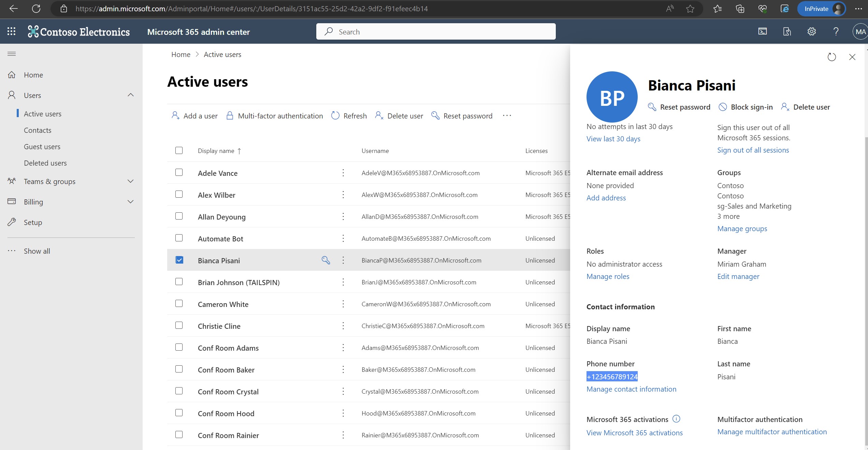The height and width of the screenshot is (450, 868).
Task: Toggle the select all users checkbox
Action: coord(179,151)
